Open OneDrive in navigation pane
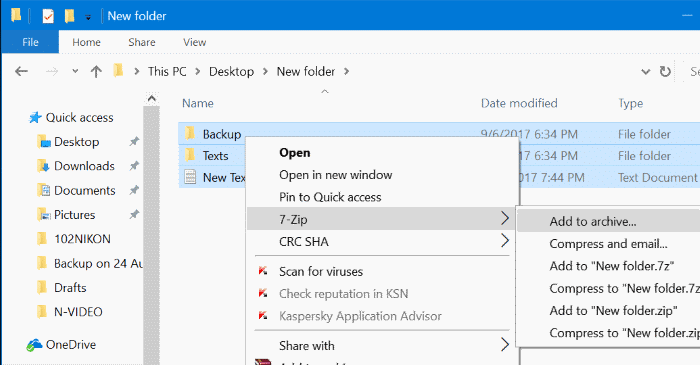The image size is (700, 365). 71,344
